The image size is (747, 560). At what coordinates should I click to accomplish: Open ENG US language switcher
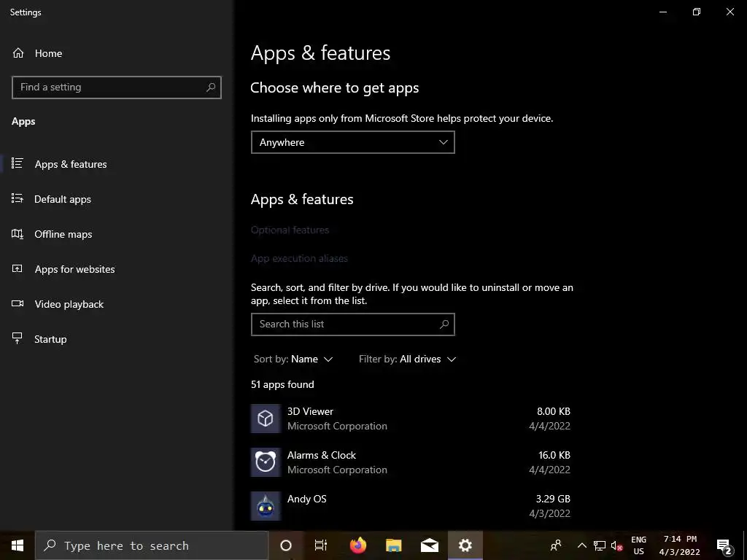tap(638, 545)
